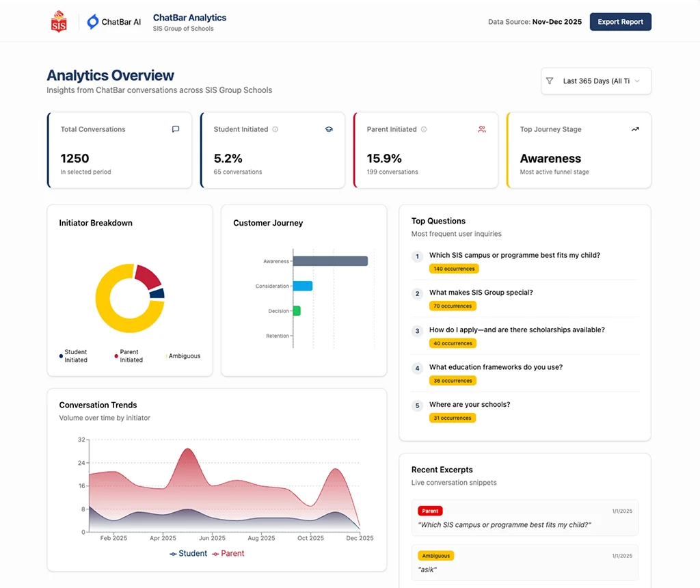Click the SIS school logo
This screenshot has height=588, width=700.
point(59,22)
